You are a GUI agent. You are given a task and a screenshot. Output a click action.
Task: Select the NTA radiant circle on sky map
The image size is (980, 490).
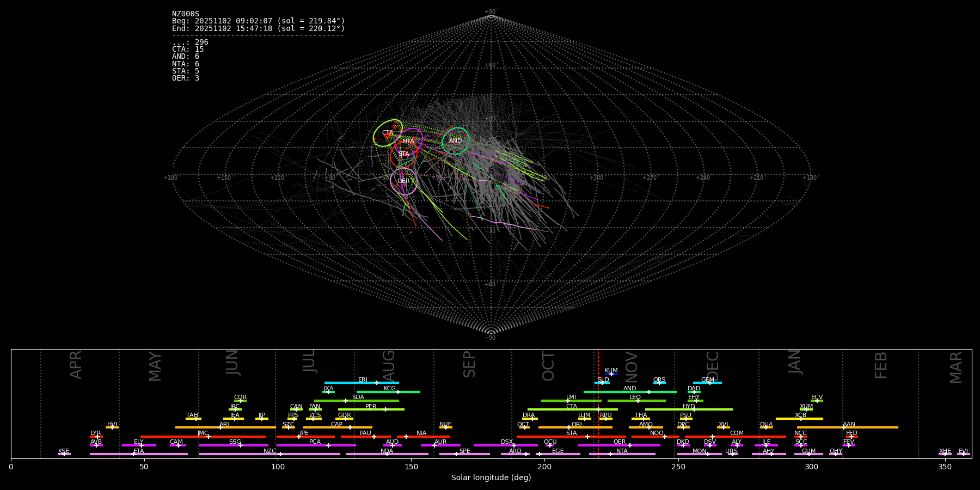point(409,141)
